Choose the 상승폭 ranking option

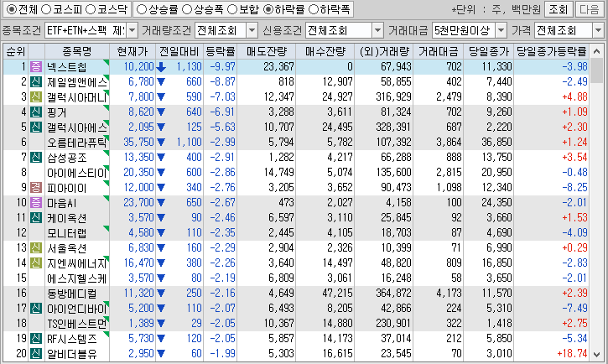pyautogui.click(x=187, y=9)
